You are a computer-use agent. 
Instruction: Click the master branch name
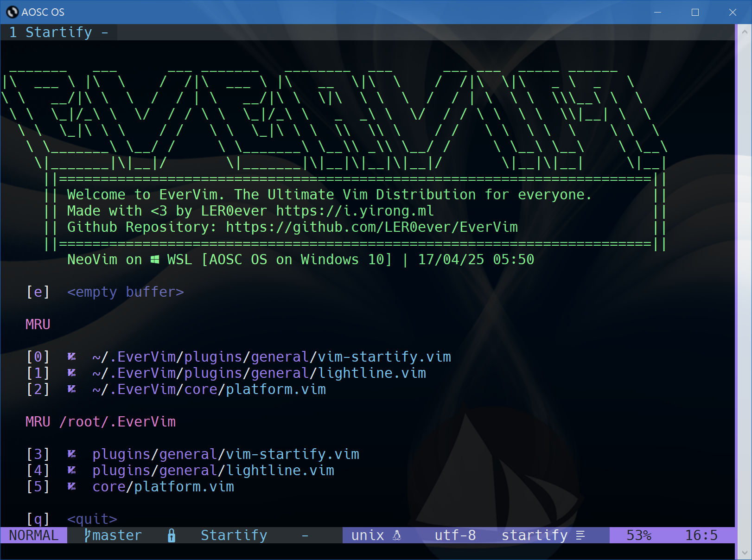(x=117, y=535)
